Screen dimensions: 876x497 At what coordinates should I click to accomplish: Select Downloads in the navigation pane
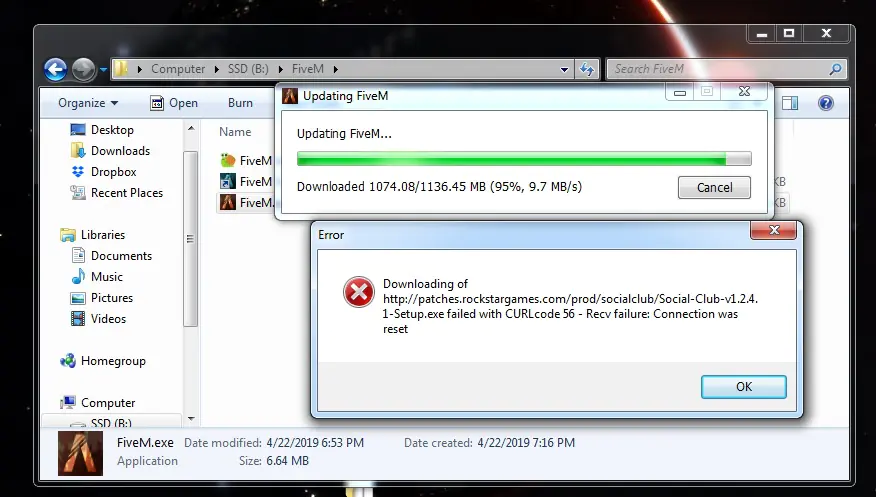[x=120, y=151]
